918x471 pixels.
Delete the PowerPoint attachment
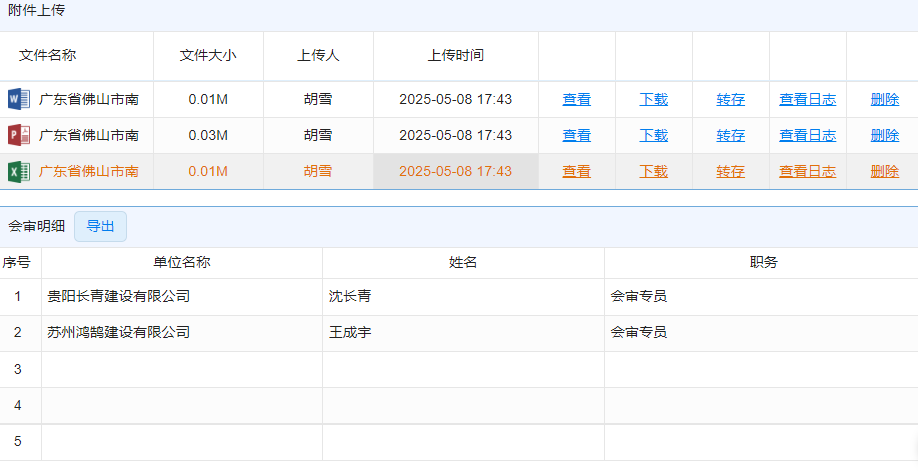tap(884, 135)
